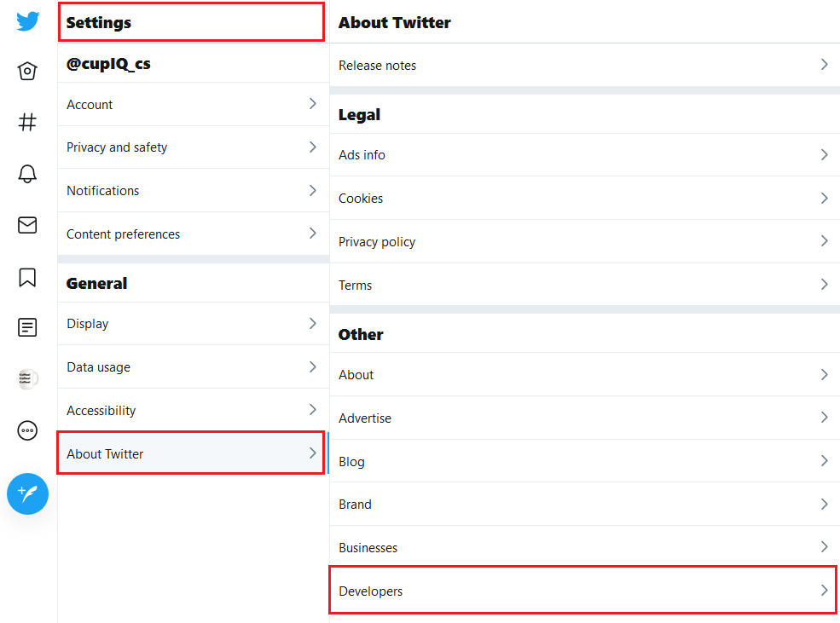Image resolution: width=840 pixels, height=623 pixels.
Task: Select the Display settings item
Action: 194,323
